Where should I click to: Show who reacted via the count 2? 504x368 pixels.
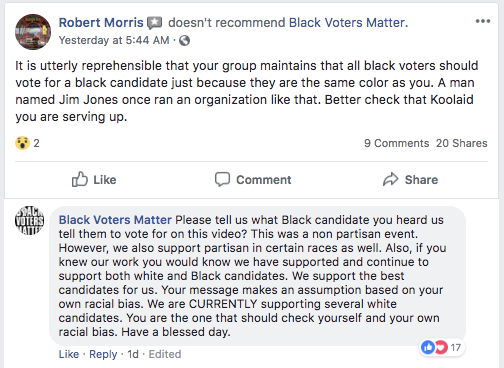pos(36,143)
